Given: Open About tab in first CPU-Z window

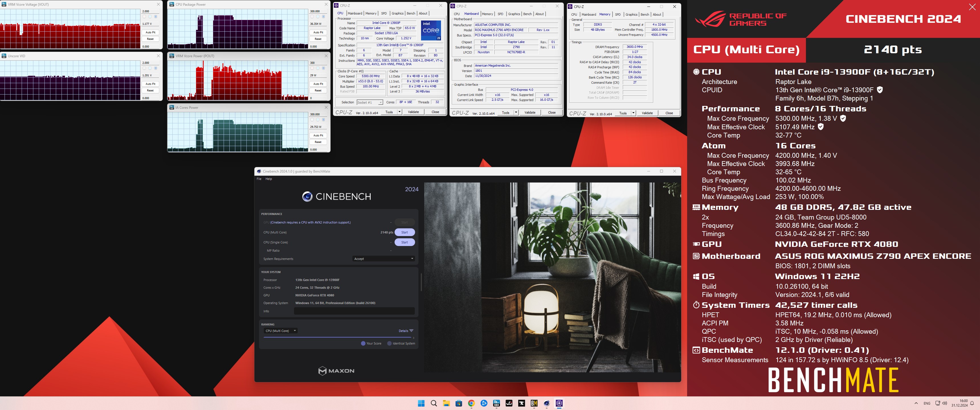Looking at the screenshot, I should tap(423, 13).
